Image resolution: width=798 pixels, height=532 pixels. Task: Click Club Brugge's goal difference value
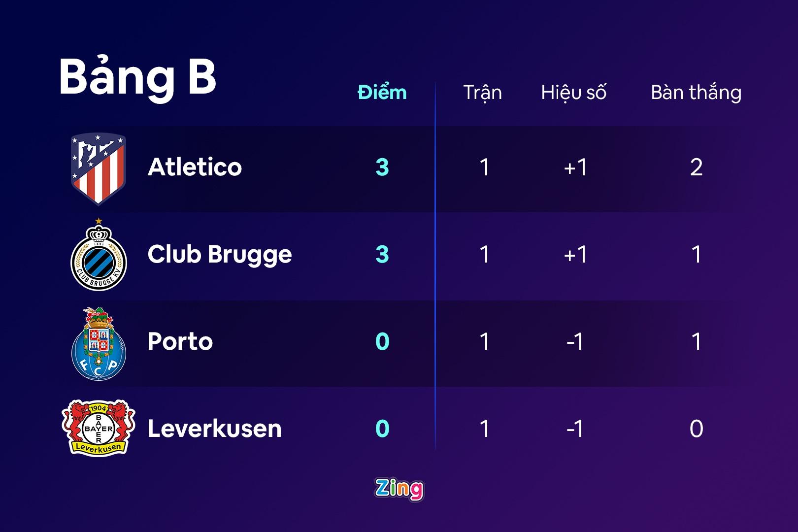[575, 255]
